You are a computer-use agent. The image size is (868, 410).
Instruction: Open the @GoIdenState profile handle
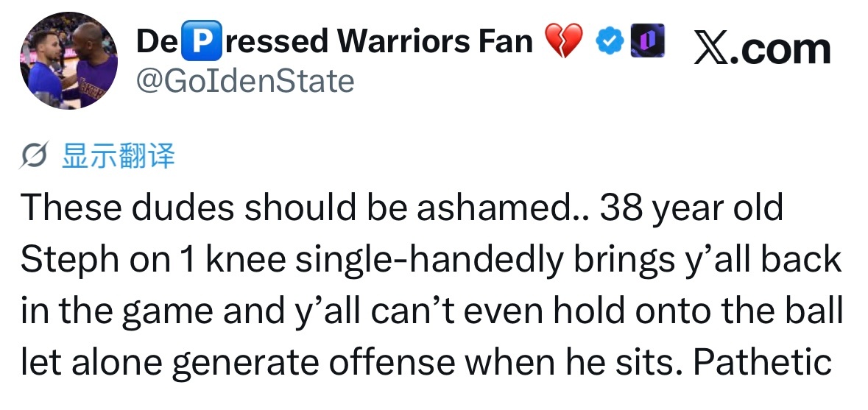click(x=245, y=81)
